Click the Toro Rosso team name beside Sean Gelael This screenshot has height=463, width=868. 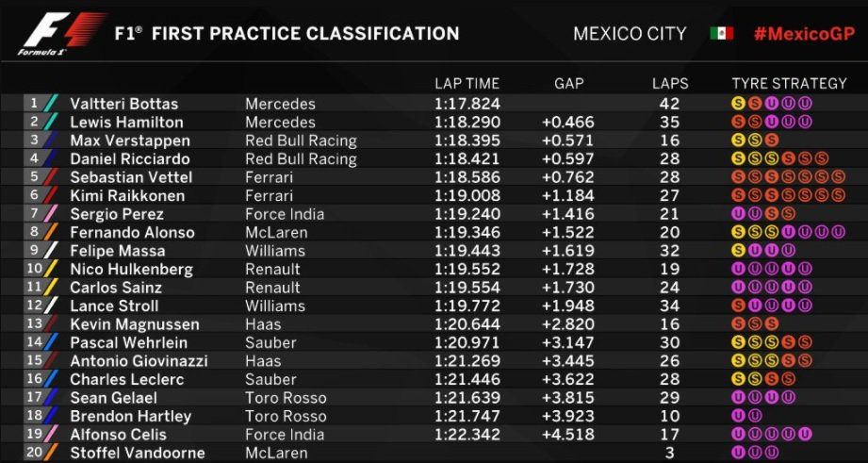tap(287, 398)
